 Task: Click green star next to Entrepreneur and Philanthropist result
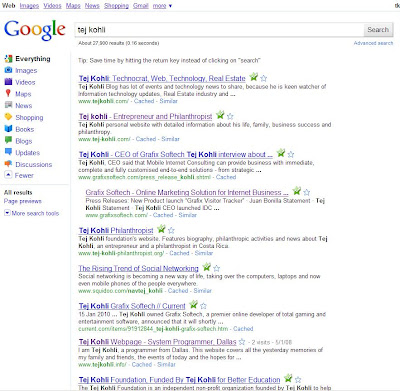coord(220,115)
